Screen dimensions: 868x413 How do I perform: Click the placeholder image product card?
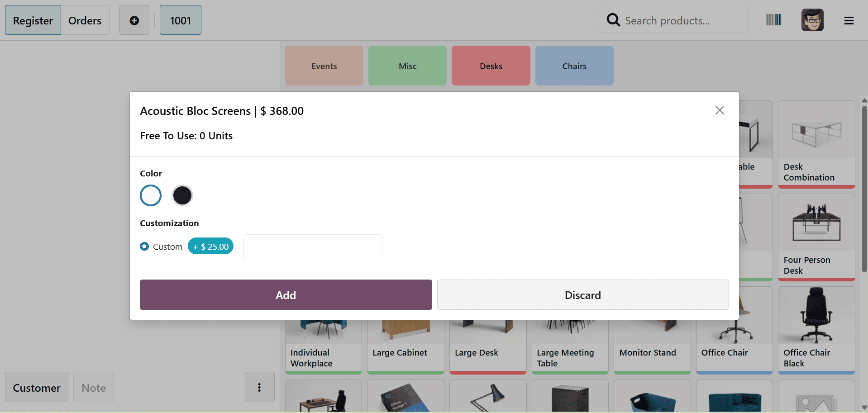point(816,396)
